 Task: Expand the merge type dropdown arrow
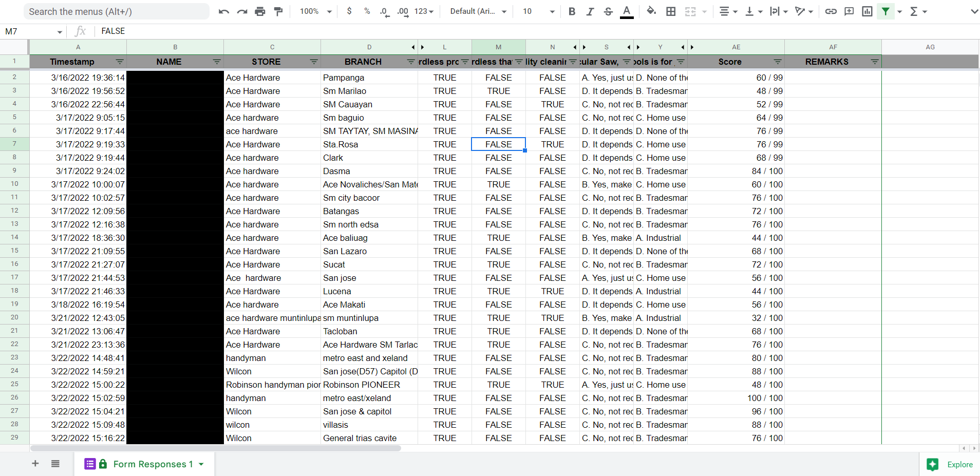click(705, 11)
